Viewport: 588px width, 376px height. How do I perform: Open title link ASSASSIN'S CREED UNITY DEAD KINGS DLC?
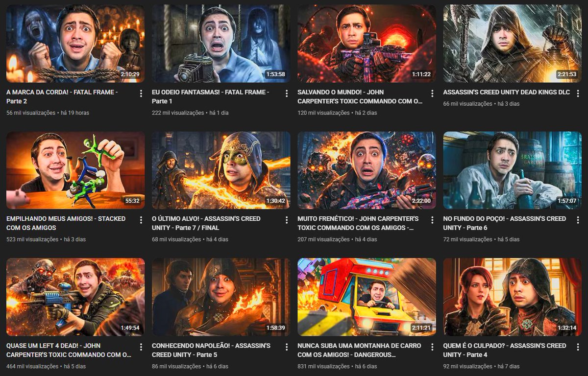click(507, 92)
